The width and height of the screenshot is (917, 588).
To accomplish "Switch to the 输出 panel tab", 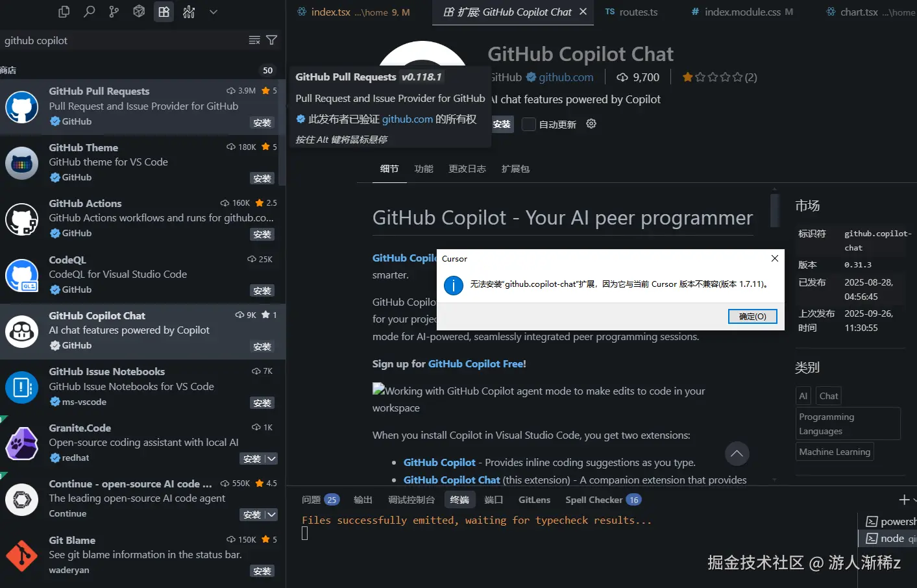I will point(363,500).
